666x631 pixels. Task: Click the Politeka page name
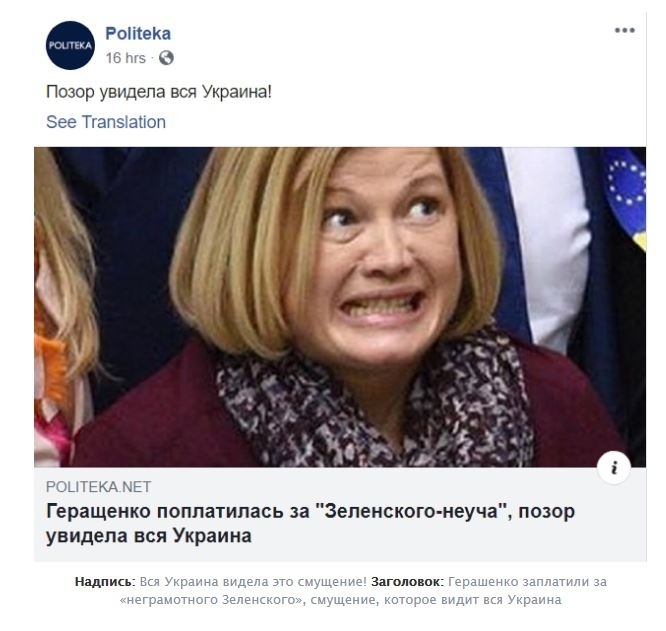pos(138,34)
